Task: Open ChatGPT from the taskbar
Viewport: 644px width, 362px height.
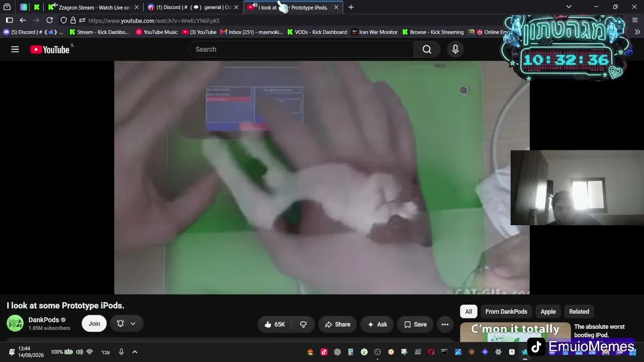Action: [337, 352]
